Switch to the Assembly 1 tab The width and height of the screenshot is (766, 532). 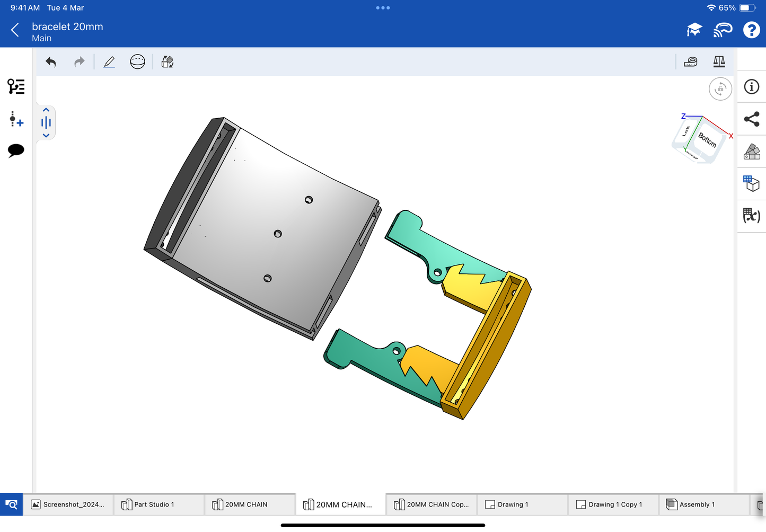(697, 504)
